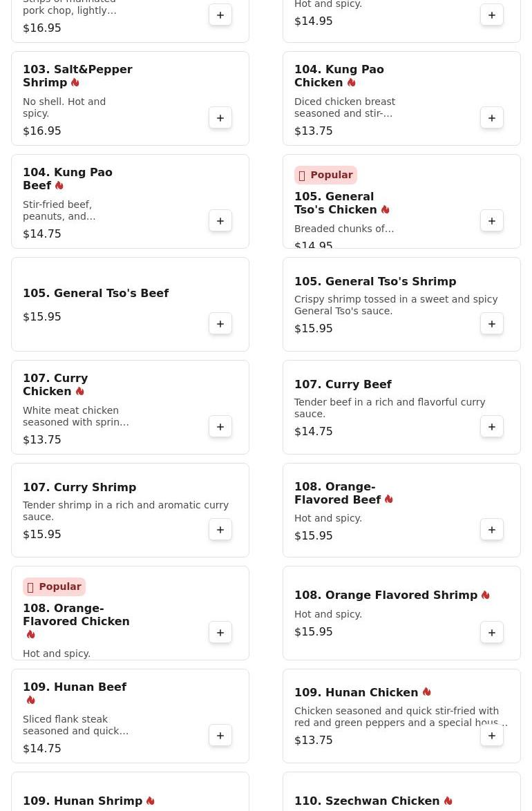Screen dimensions: 532x811
Task: Add Kung Pao Chicken to cart
Action: pyautogui.click(x=492, y=118)
